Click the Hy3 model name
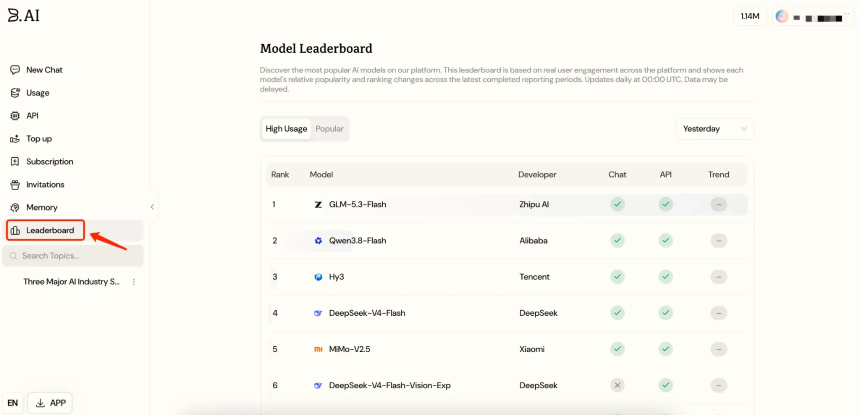The height and width of the screenshot is (415, 860). (337, 277)
